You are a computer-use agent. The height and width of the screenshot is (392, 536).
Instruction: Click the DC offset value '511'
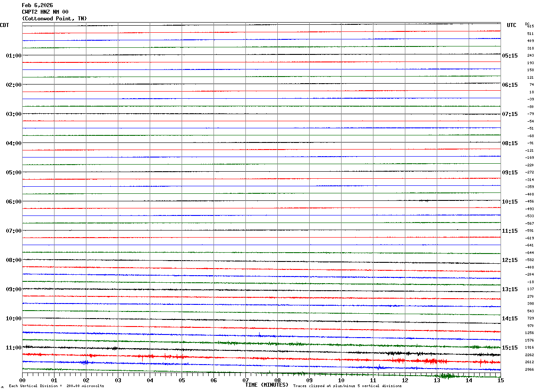point(530,34)
